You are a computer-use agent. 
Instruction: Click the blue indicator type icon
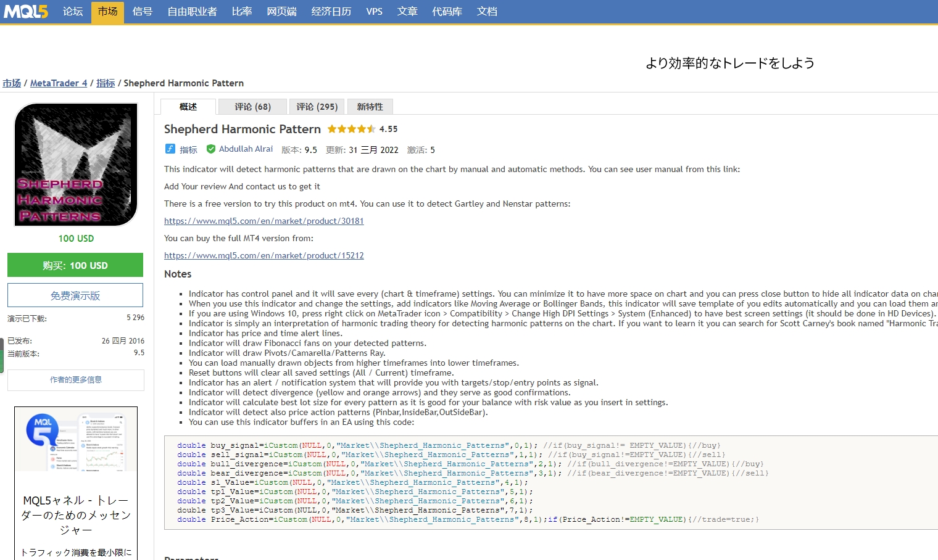(170, 149)
